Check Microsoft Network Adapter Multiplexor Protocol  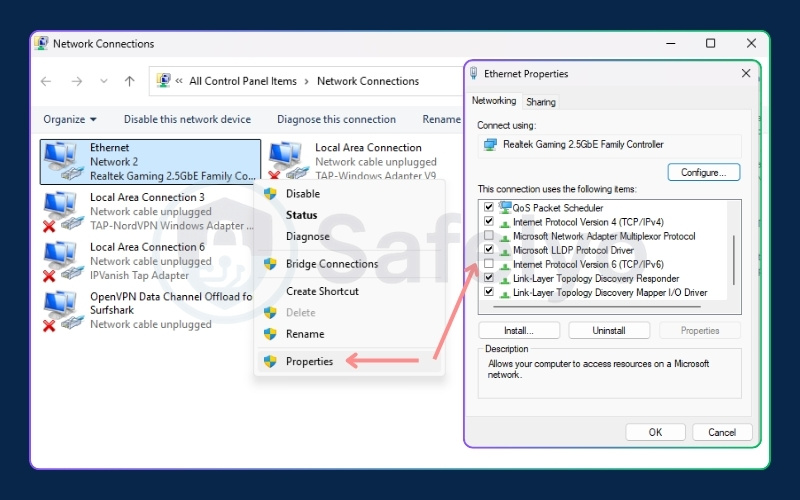click(489, 235)
